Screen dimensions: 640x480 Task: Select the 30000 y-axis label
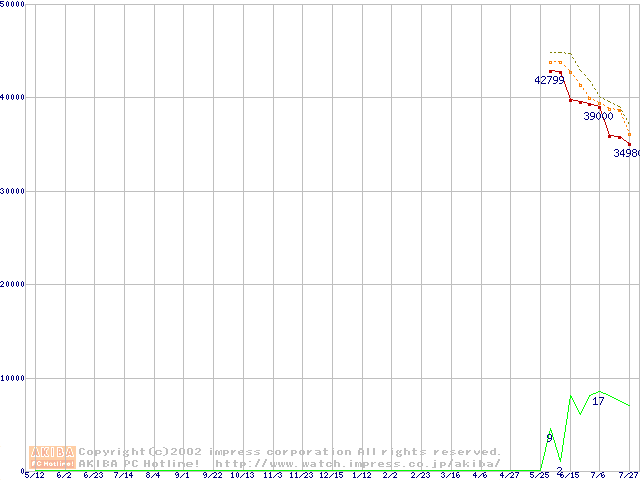[14, 191]
